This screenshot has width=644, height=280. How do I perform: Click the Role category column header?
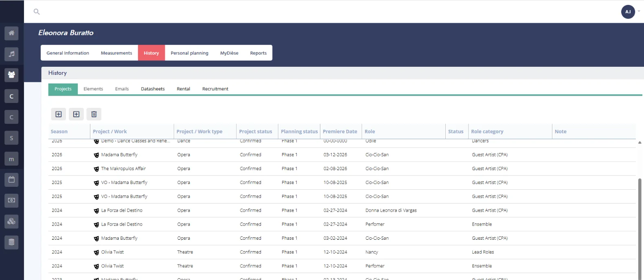487,131
